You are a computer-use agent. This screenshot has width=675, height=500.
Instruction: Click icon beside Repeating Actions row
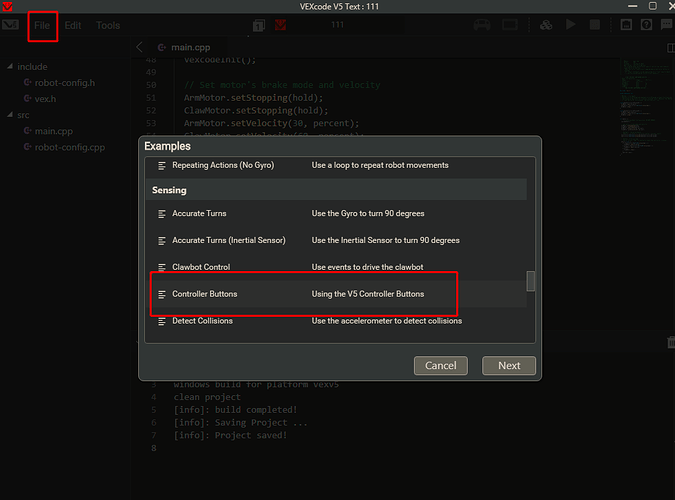click(162, 166)
